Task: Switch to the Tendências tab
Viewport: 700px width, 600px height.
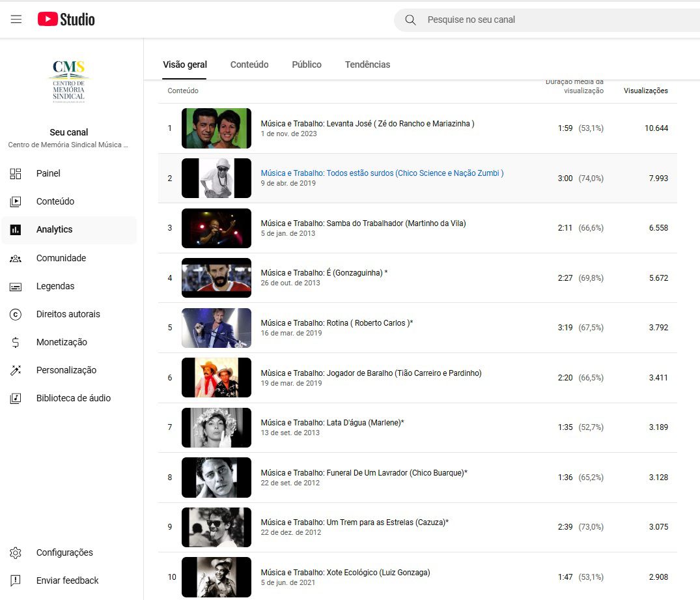Action: (x=367, y=64)
